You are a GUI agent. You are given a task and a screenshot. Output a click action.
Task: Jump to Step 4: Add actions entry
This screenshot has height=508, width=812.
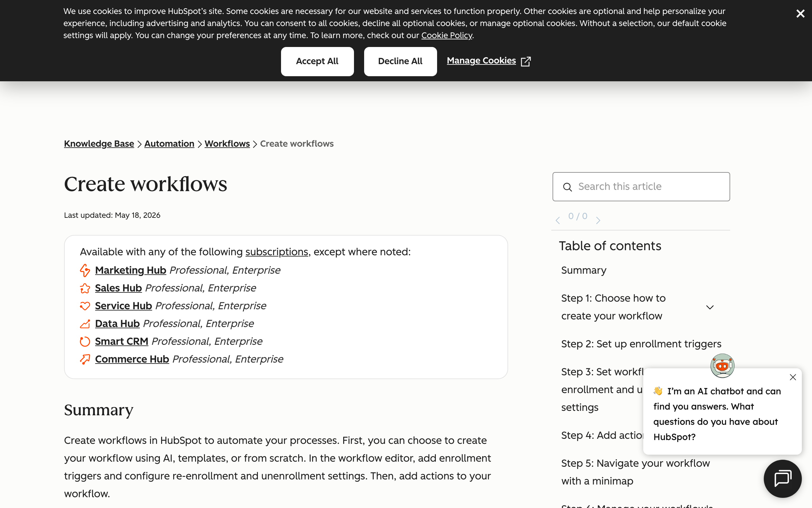(x=602, y=435)
